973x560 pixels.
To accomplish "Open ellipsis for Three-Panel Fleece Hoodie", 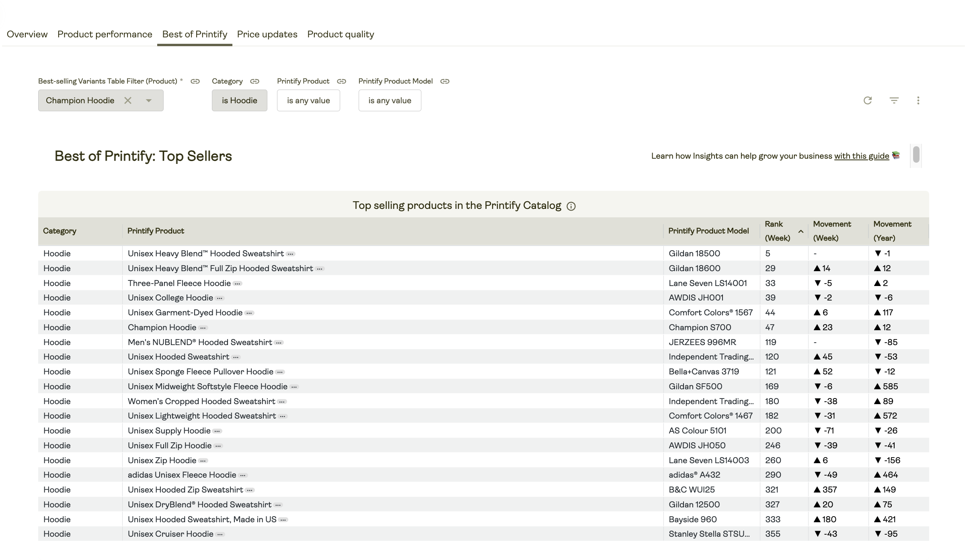I will pos(238,284).
